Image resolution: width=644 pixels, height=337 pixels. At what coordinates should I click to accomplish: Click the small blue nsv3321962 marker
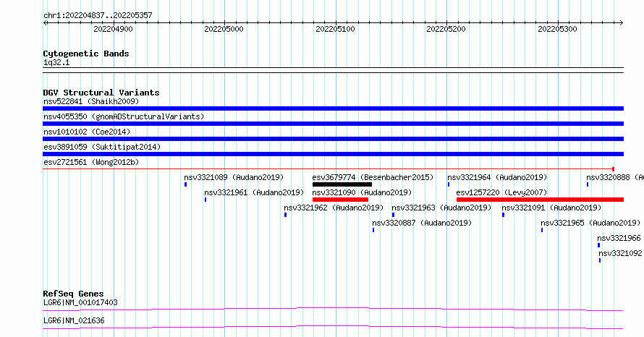click(285, 215)
